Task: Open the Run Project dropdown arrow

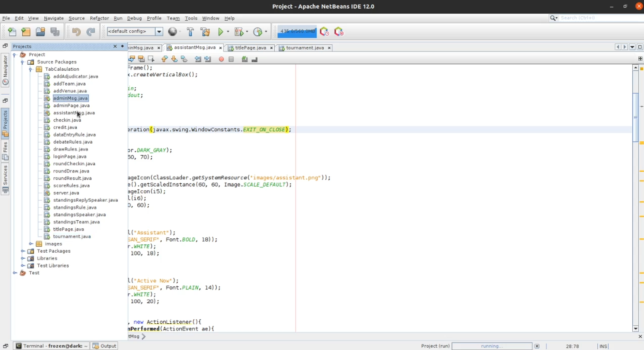Action: (228, 32)
